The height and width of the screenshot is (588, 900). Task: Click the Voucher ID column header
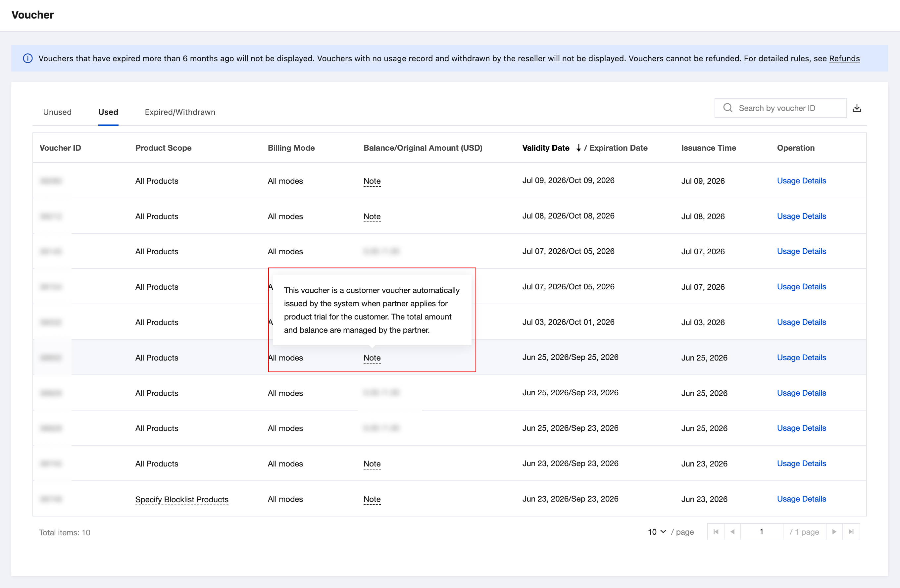click(61, 148)
